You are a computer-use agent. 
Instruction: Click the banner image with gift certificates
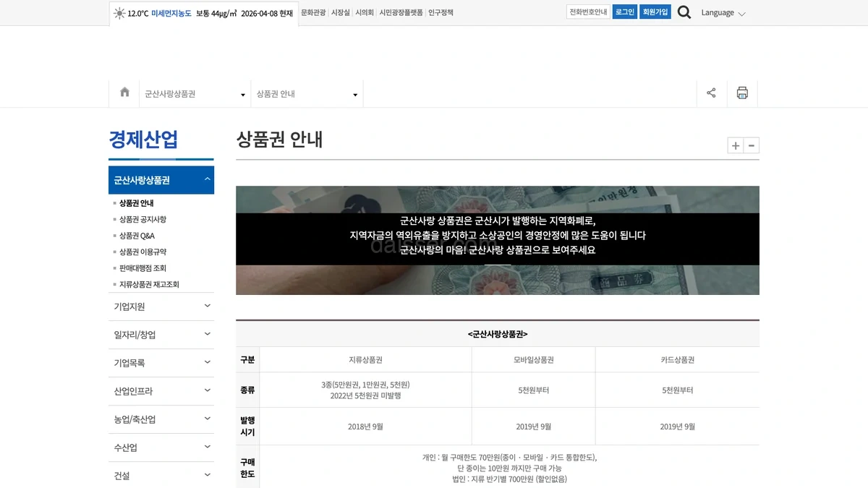(498, 241)
